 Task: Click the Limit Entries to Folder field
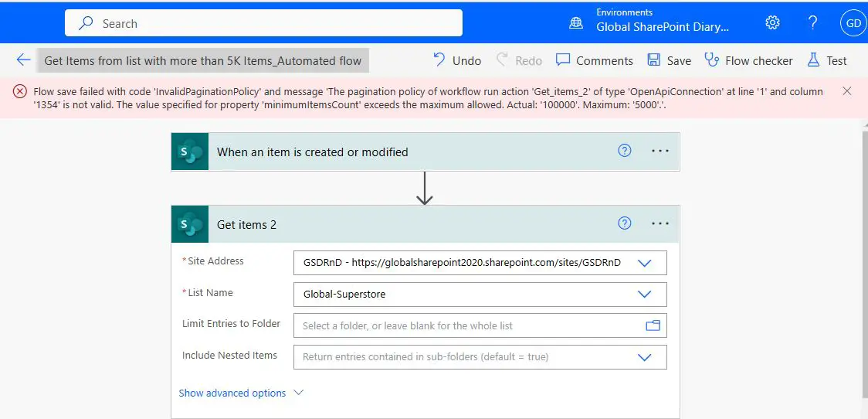pyautogui.click(x=480, y=326)
